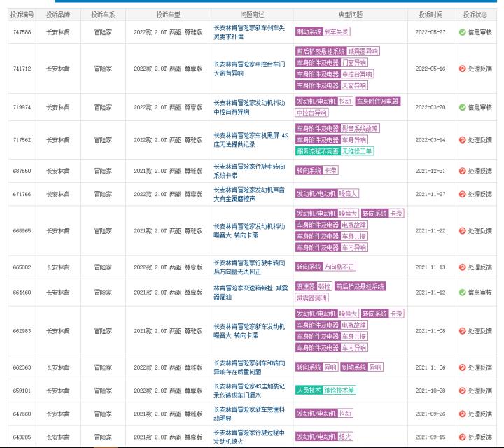The width and height of the screenshot is (504, 448).
Task: Click model cell in row 747588
Action: 169,32
